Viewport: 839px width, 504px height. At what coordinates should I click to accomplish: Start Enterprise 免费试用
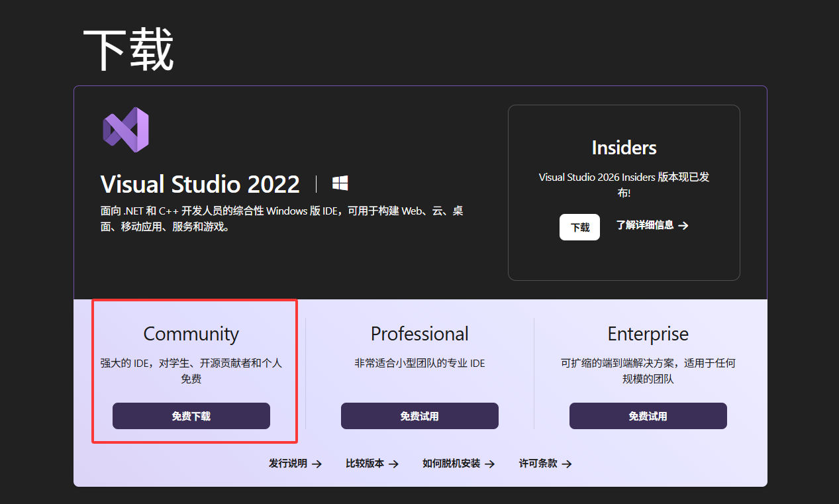coord(648,416)
